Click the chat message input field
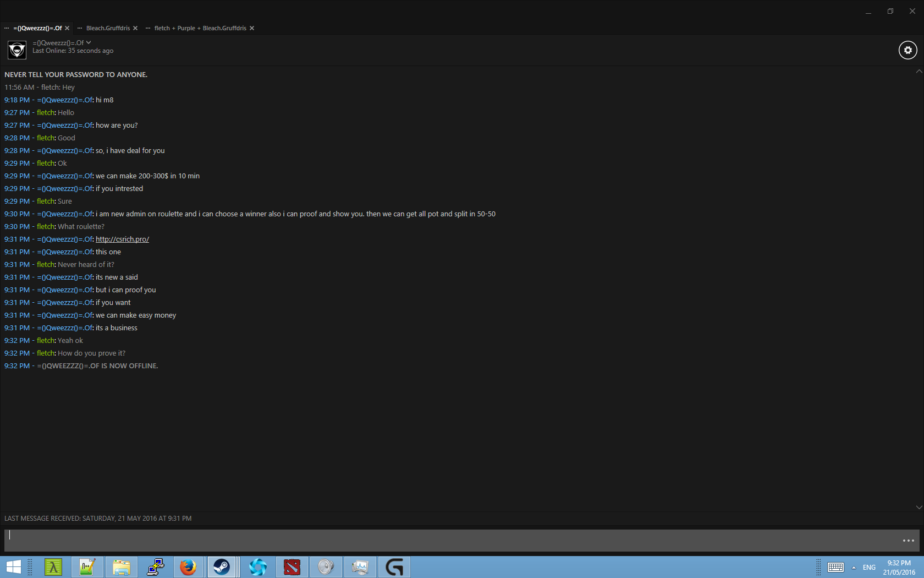Screen dimensions: 924x578 pyautogui.click(x=451, y=541)
